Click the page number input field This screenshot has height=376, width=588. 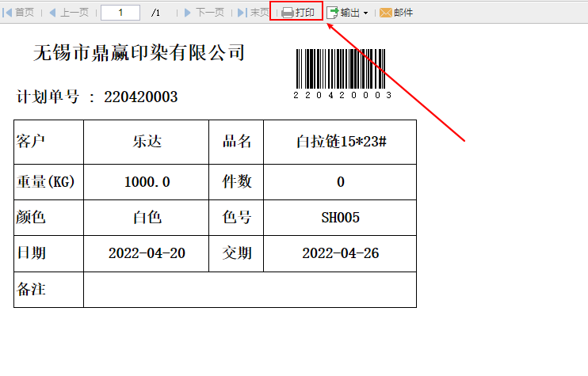tap(120, 13)
